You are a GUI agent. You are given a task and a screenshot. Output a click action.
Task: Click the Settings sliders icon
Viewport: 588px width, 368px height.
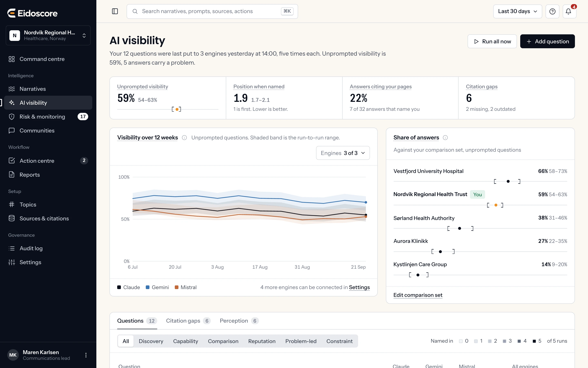(x=12, y=262)
